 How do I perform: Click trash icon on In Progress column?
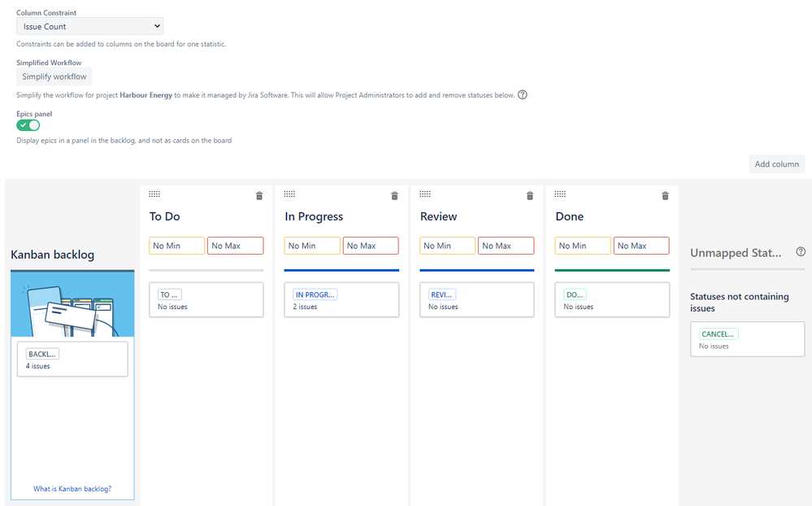[394, 195]
